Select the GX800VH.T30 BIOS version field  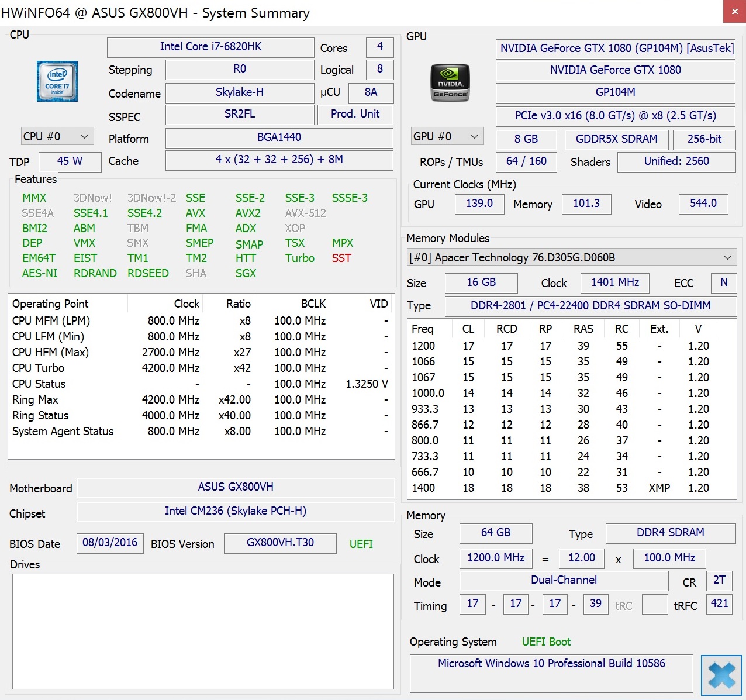pyautogui.click(x=280, y=543)
